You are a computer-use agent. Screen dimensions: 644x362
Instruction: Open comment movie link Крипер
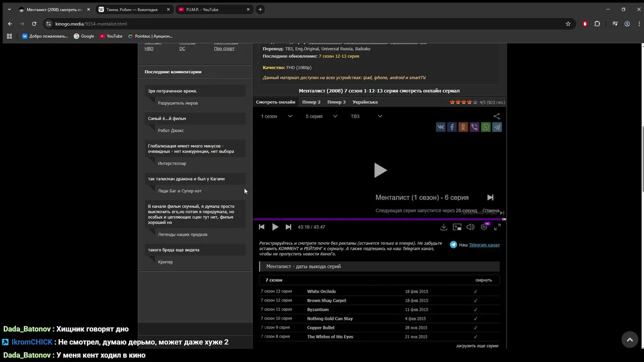coord(165,262)
